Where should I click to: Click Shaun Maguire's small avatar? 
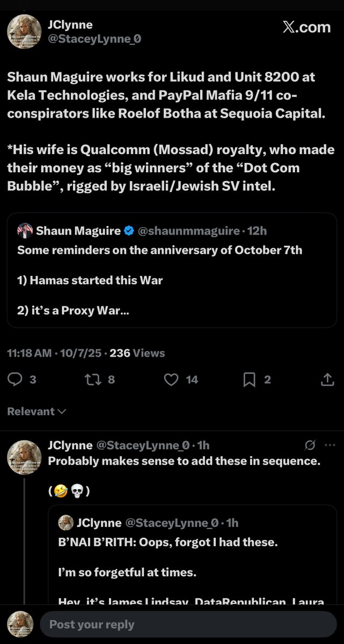pos(25,231)
